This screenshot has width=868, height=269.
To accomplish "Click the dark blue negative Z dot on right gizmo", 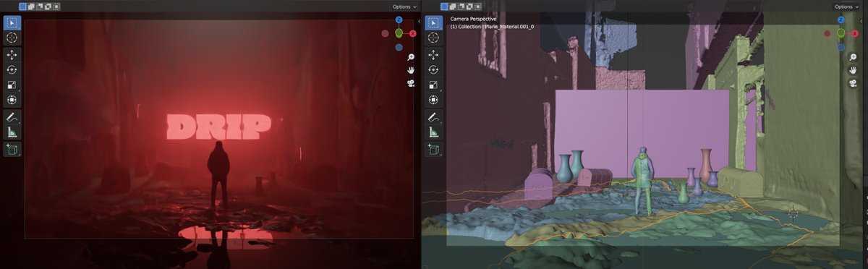I will pyautogui.click(x=841, y=47).
